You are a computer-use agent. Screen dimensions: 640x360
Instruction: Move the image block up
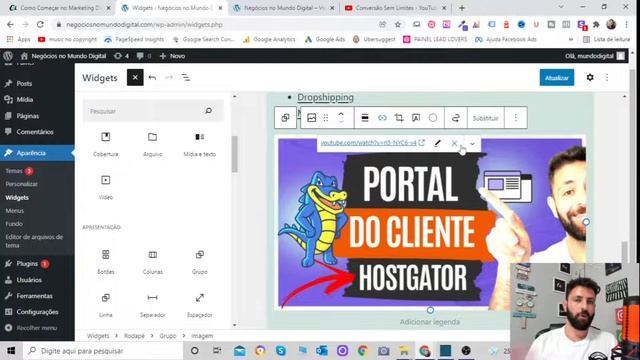(341, 113)
